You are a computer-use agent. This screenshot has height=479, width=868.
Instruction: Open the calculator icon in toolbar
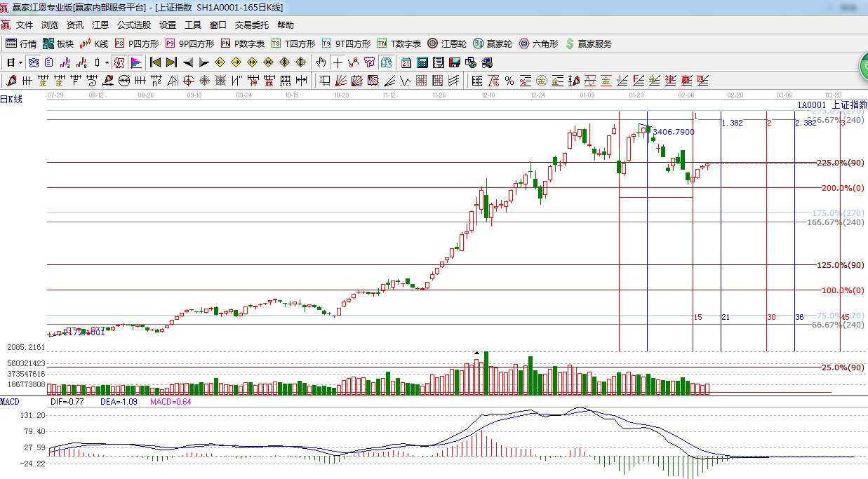click(421, 62)
